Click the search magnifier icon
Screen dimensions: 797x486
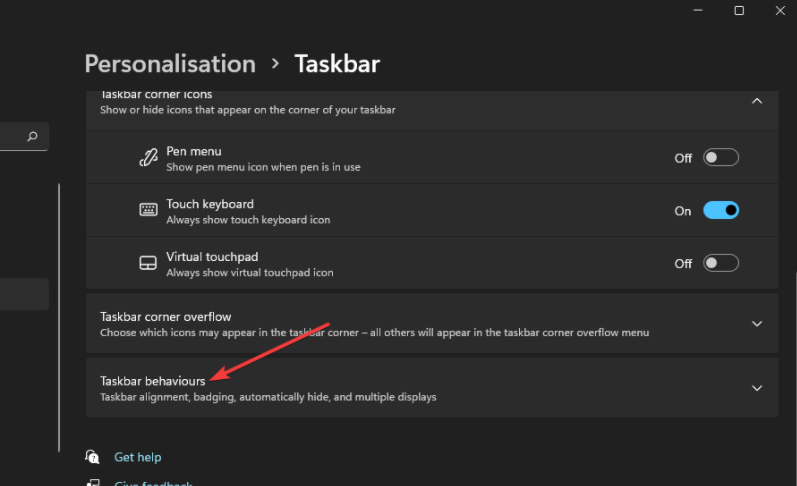(x=32, y=137)
